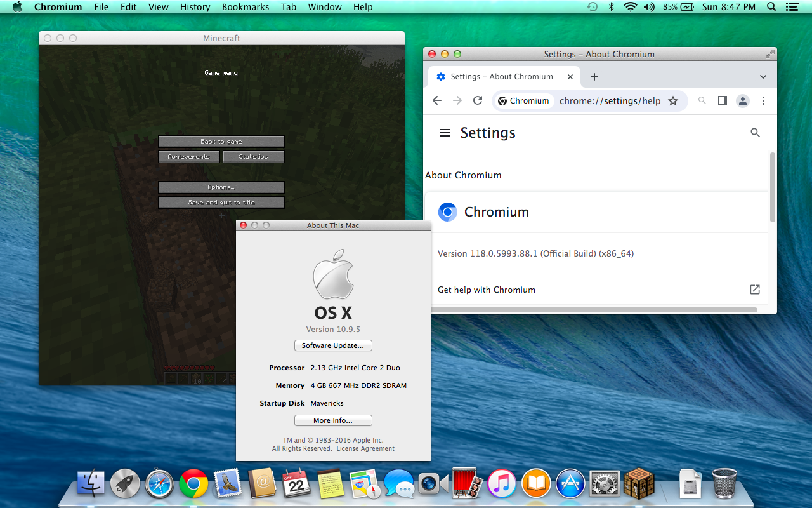Image resolution: width=812 pixels, height=508 pixels.
Task: Open the File menu
Action: tap(101, 7)
